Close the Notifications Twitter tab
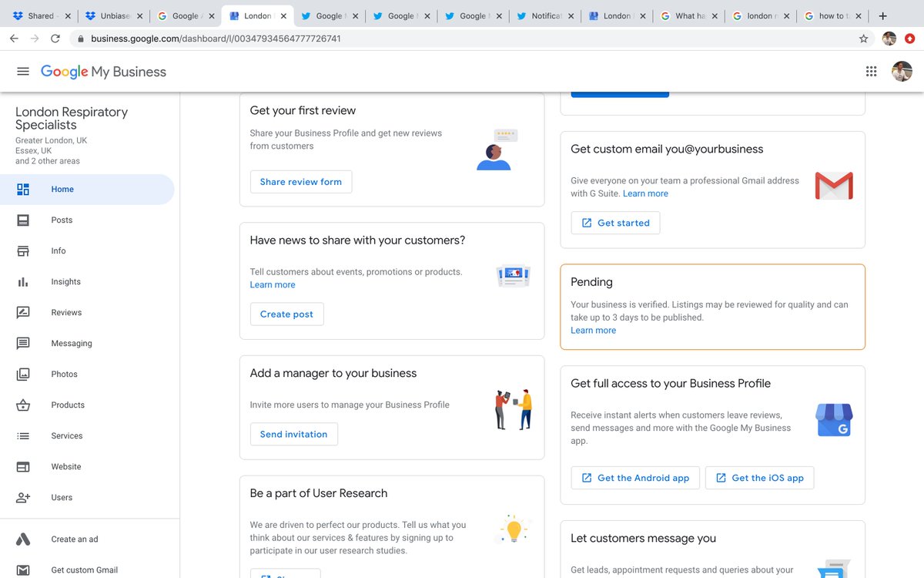 [x=571, y=15]
